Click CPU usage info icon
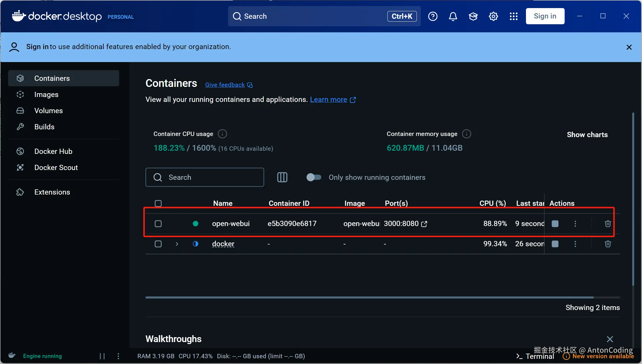 (x=222, y=134)
